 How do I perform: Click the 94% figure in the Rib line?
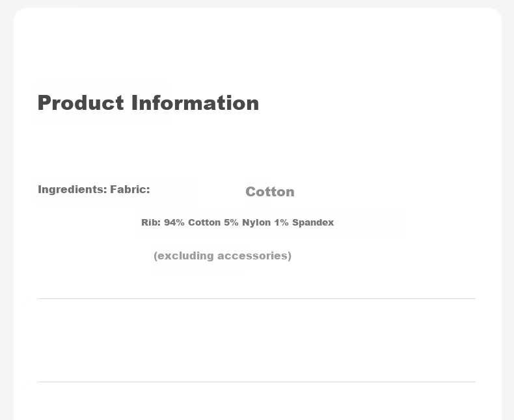pyautogui.click(x=174, y=222)
